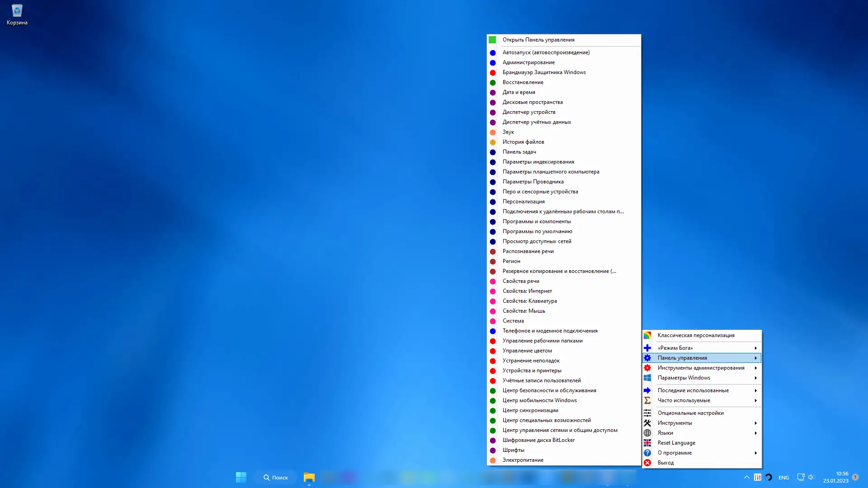868x488 pixels.
Task: Click the hidden icons chevron in the taskbar
Action: (x=746, y=477)
